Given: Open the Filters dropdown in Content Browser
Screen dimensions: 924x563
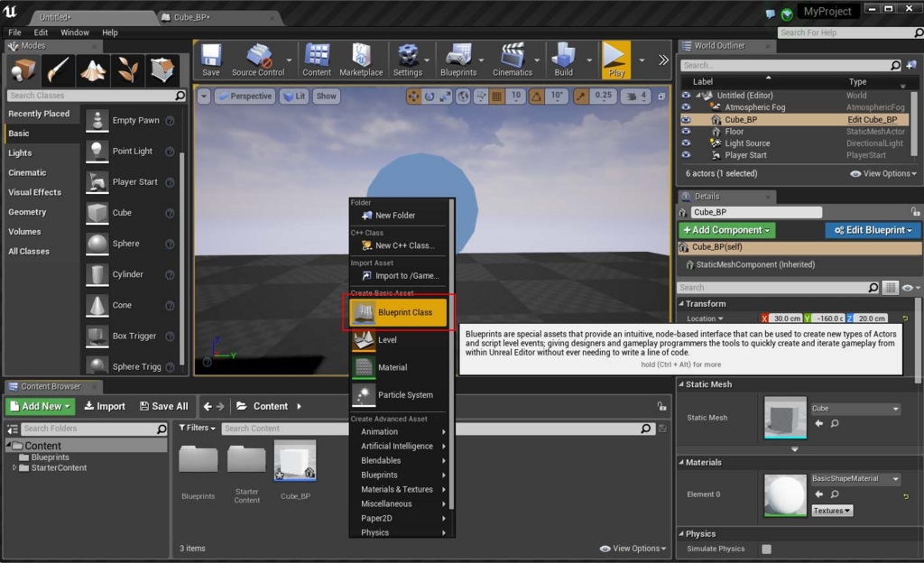Looking at the screenshot, I should [197, 429].
